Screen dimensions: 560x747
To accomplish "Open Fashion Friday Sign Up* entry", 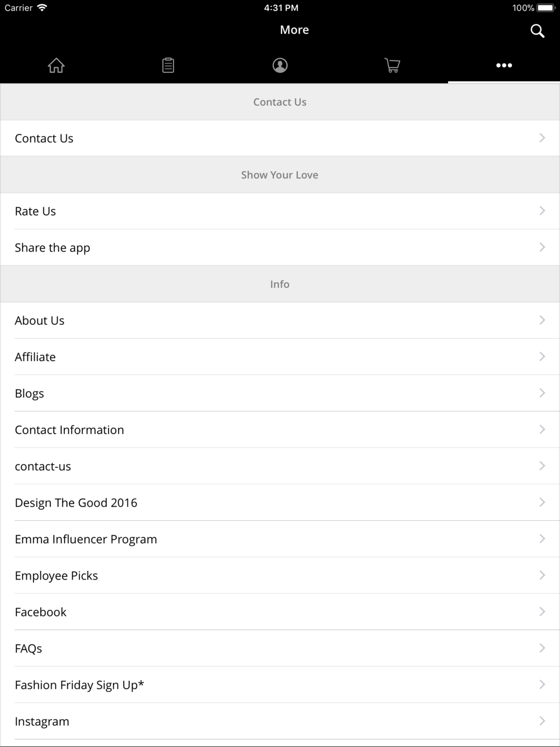I will [280, 684].
